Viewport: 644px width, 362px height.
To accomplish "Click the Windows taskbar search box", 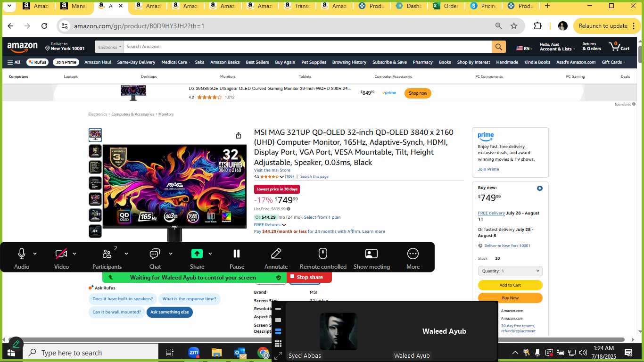I will [x=91, y=353].
